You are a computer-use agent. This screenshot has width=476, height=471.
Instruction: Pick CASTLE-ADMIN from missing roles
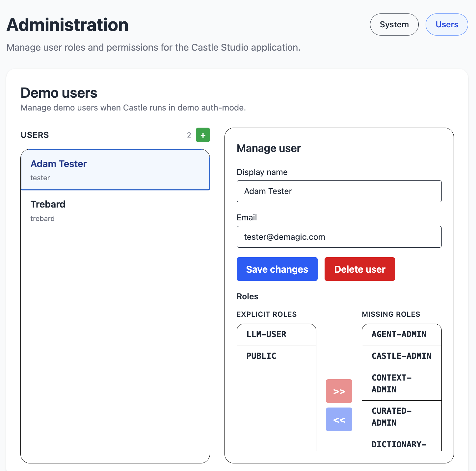pos(401,356)
